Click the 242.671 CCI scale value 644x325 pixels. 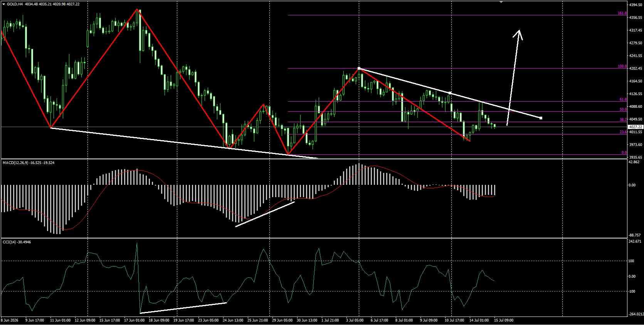point(635,241)
